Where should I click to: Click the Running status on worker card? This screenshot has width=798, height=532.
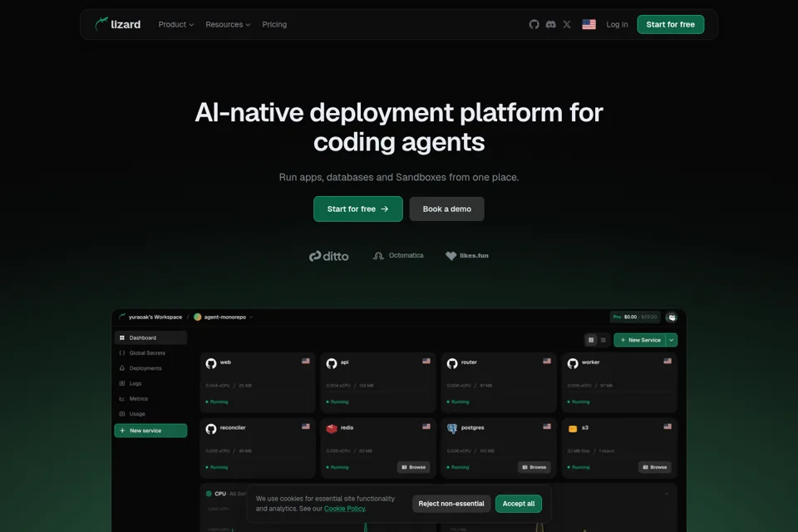pos(579,401)
